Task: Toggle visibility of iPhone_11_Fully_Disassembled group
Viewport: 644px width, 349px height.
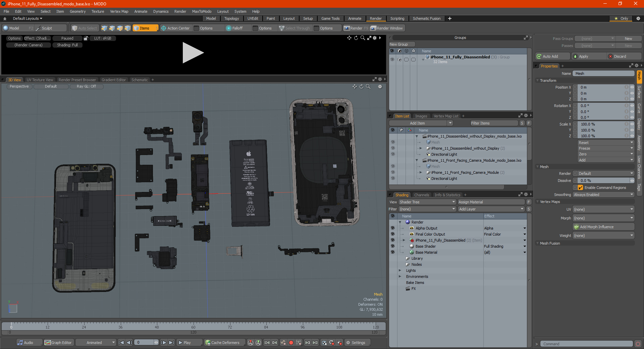Action: click(392, 59)
